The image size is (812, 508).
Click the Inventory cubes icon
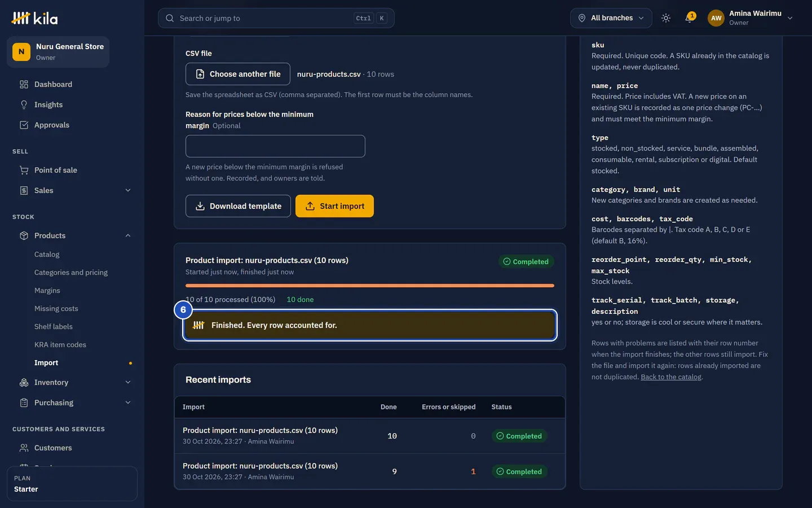coord(24,382)
